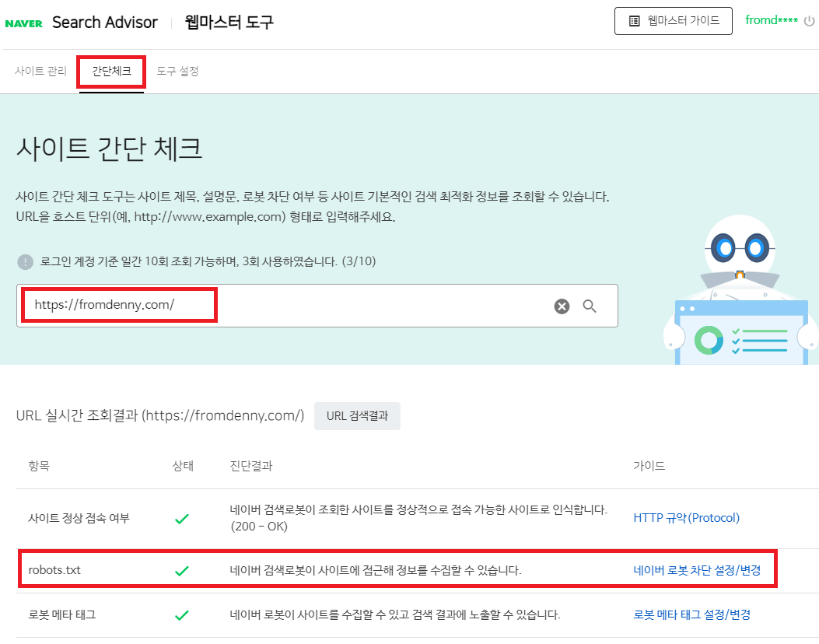Click inside the https://fromdenny.com/ input field
The width and height of the screenshot is (819, 644).
click(233, 306)
